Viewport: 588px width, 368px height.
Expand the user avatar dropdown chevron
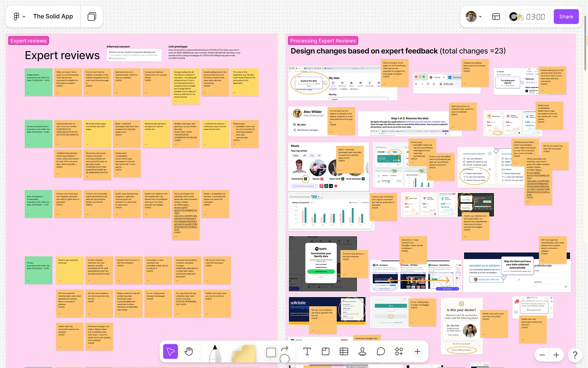coord(480,17)
